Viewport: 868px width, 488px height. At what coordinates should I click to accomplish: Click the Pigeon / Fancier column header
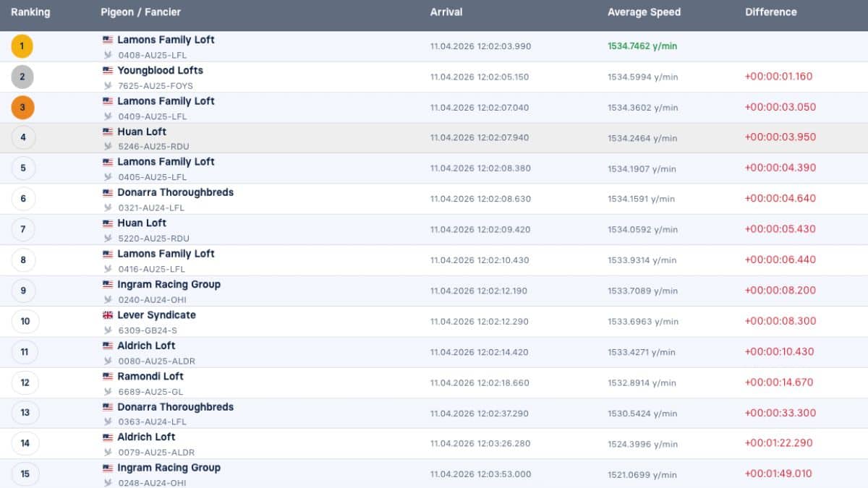click(x=141, y=12)
